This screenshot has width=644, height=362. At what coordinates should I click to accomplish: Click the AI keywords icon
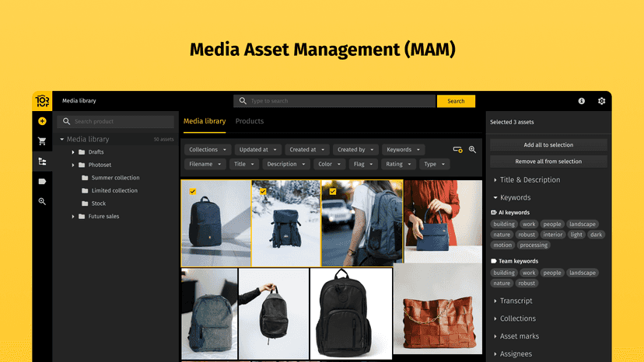click(494, 213)
